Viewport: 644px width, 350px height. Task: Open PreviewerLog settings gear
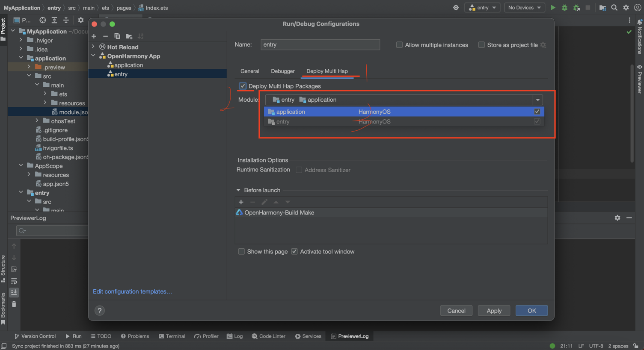pos(617,218)
